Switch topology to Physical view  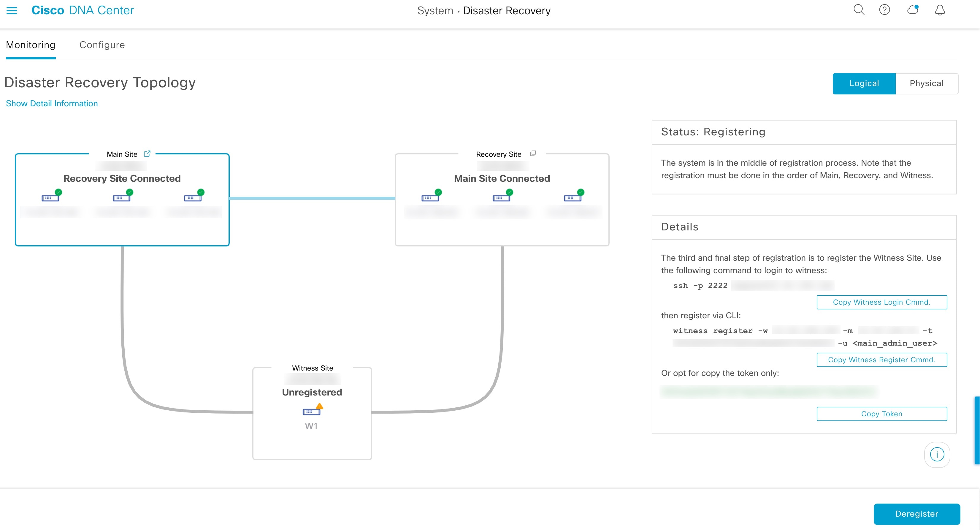(x=927, y=83)
